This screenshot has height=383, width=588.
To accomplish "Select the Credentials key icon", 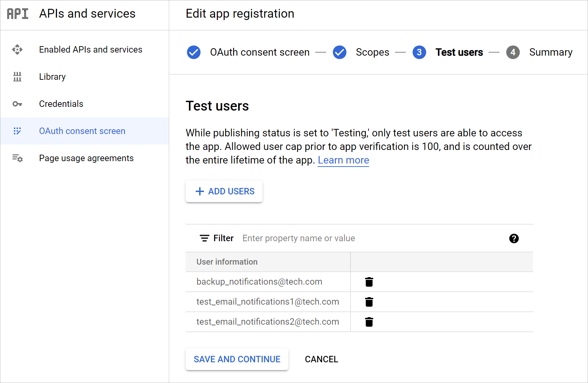I will coord(17,104).
